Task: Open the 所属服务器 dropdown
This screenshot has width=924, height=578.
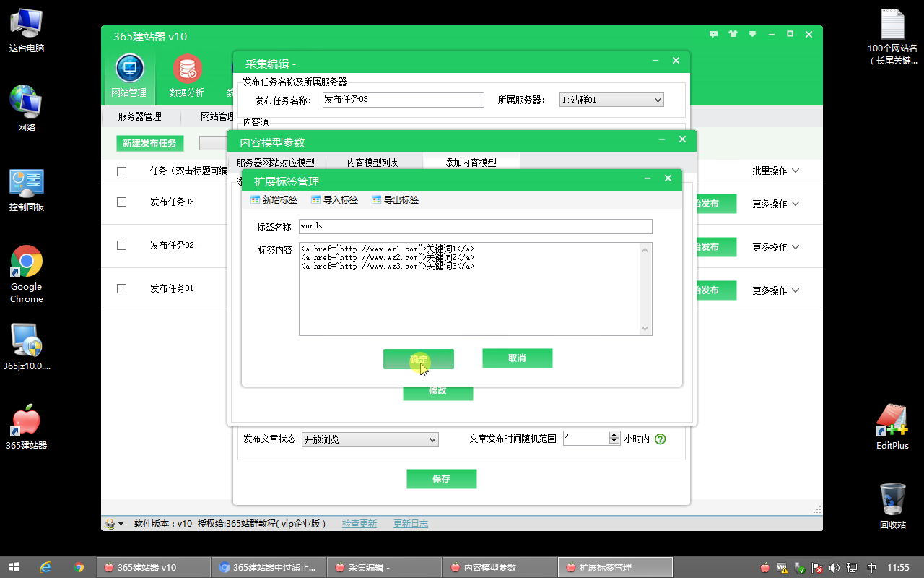Action: click(611, 100)
